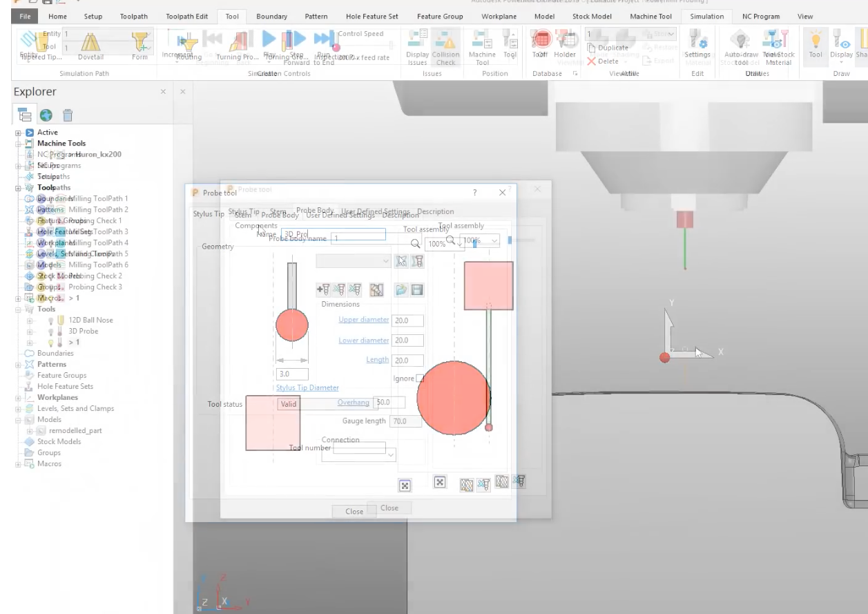868x614 pixels.
Task: Click the Collision Check icon
Action: pyautogui.click(x=445, y=41)
